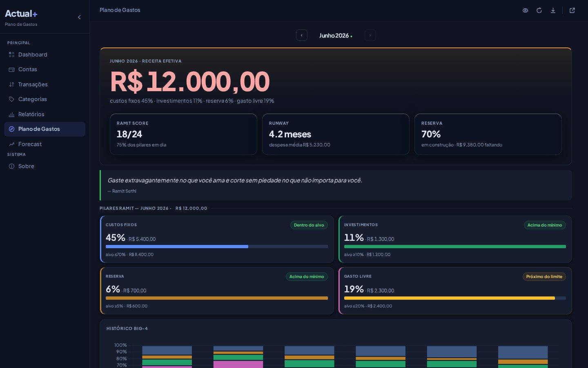Toggle the eye visibility icon in header
The height and width of the screenshot is (368, 588).
pyautogui.click(x=526, y=10)
